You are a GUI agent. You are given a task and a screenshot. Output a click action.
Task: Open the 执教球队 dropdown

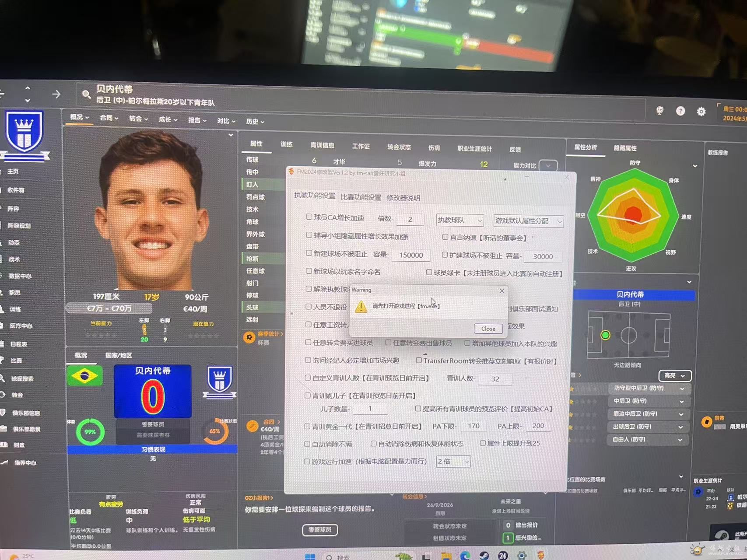459,220
